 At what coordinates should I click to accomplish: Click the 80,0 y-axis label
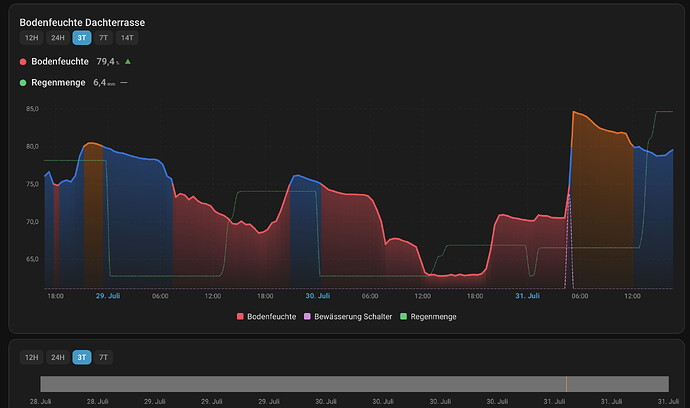point(32,147)
